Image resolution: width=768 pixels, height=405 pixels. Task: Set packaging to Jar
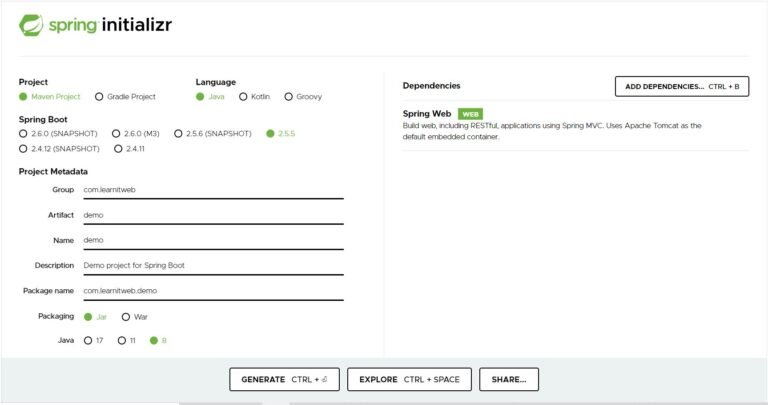click(x=95, y=317)
